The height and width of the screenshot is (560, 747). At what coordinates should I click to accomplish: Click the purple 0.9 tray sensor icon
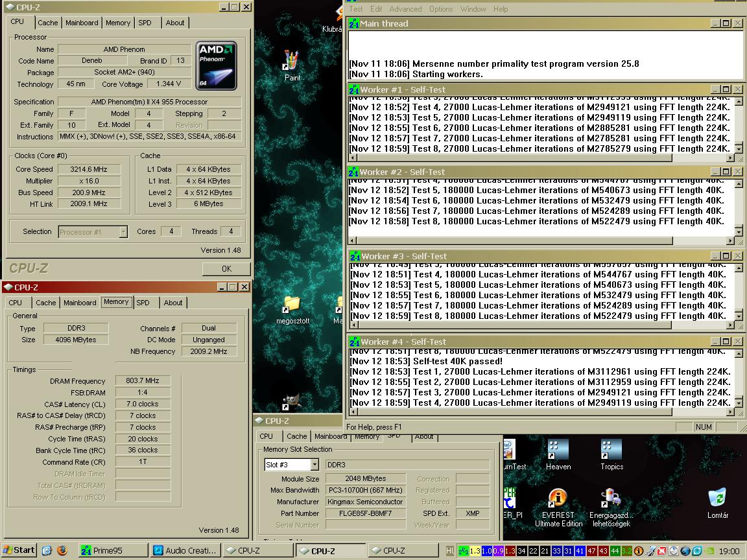498,551
